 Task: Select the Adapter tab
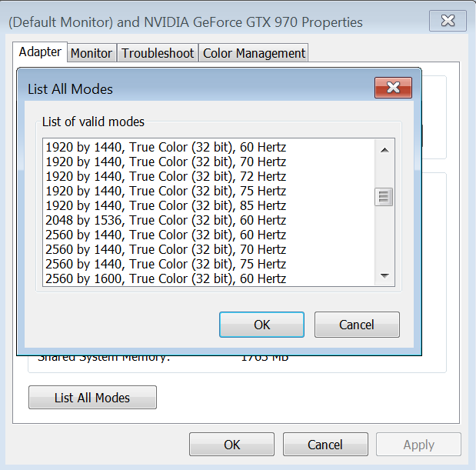click(x=40, y=52)
